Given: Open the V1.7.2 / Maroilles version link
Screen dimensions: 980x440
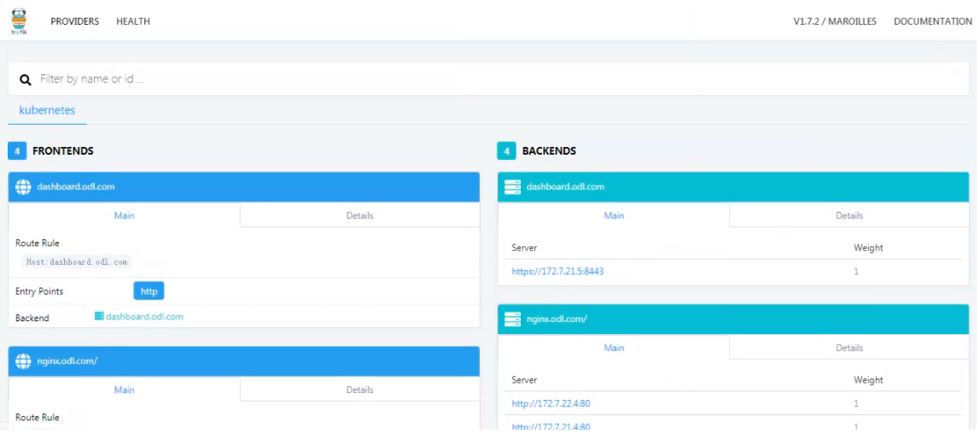Looking at the screenshot, I should pyautogui.click(x=835, y=21).
